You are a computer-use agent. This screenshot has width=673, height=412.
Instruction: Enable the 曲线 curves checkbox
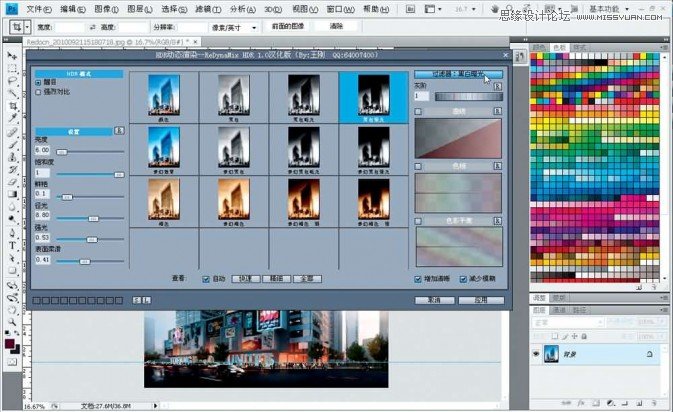[418, 112]
